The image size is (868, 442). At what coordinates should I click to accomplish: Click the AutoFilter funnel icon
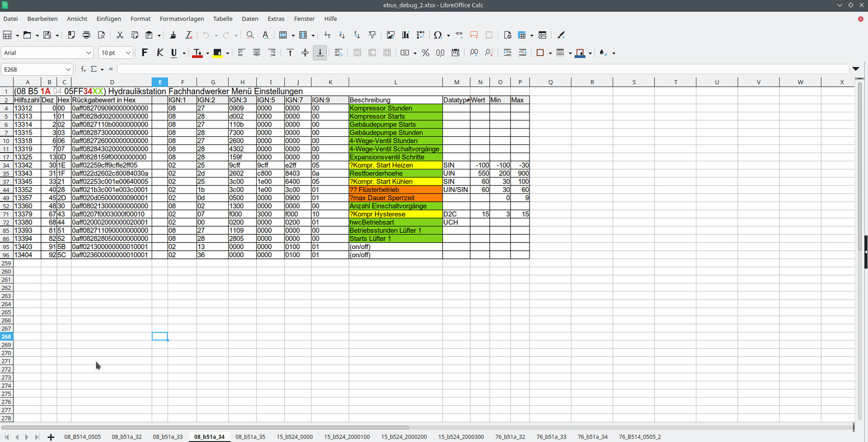coord(372,35)
